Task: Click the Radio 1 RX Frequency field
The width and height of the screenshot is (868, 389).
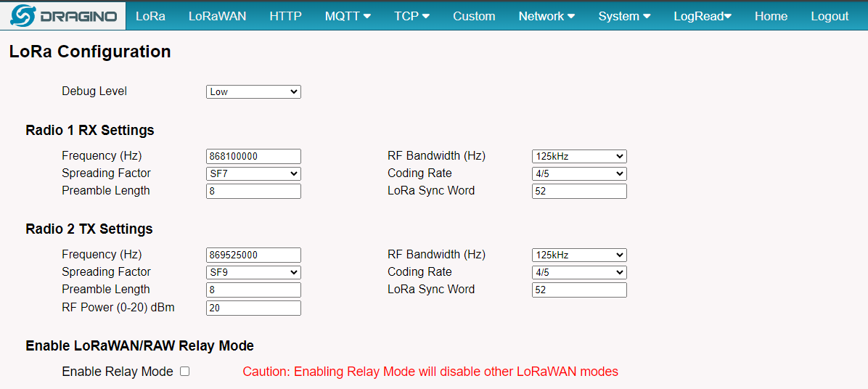Action: coord(253,156)
